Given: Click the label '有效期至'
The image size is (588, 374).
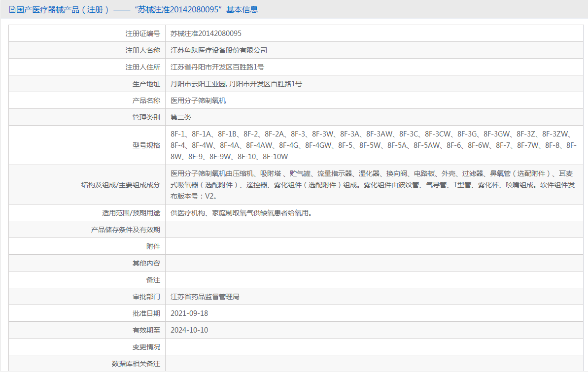Looking at the screenshot, I should tap(146, 331).
